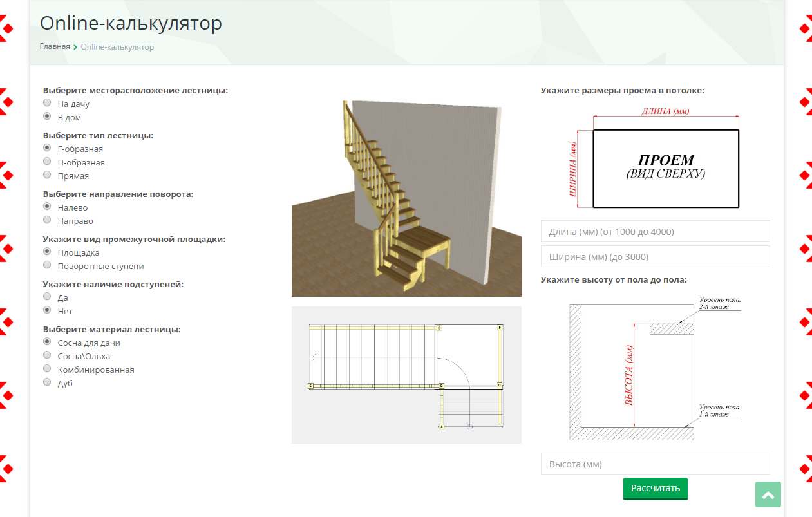Click 'Укажите наличие подступеней:' label

tap(113, 284)
